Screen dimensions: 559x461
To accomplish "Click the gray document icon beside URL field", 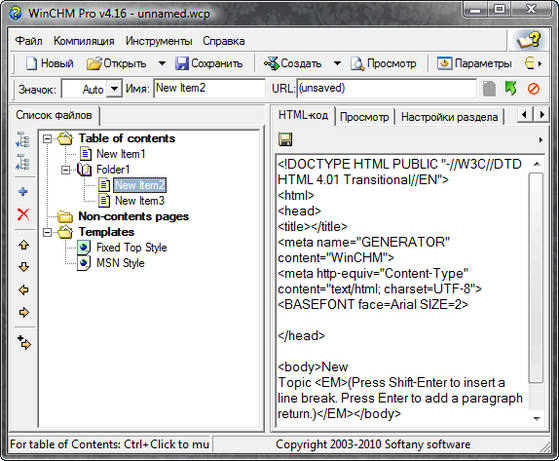I will 489,88.
